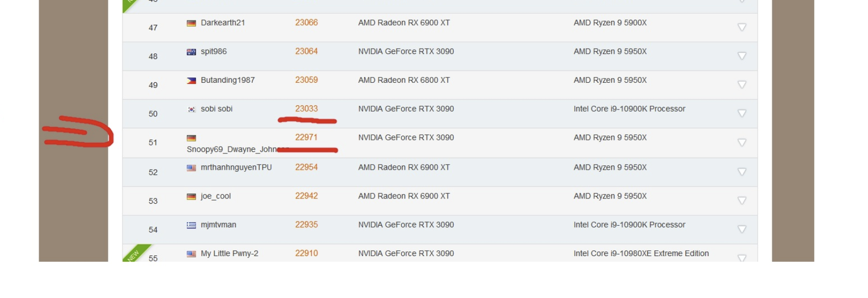The height and width of the screenshot is (298, 868).
Task: Click Intel Core i9-10900K in row 50
Action: (x=629, y=109)
